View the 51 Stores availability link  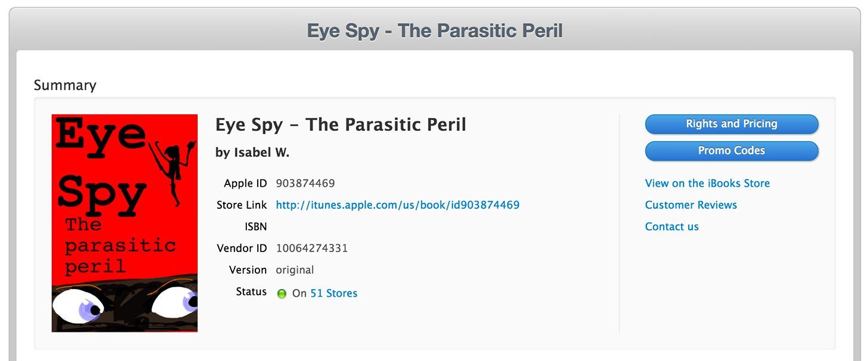coord(333,293)
